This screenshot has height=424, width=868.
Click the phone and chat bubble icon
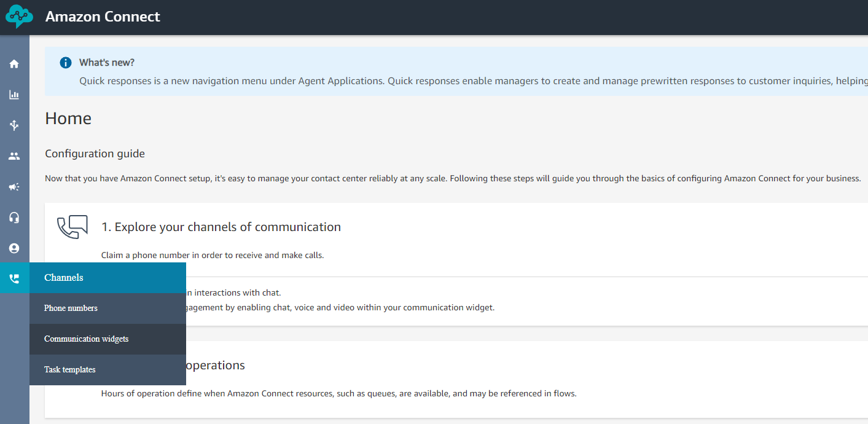[72, 227]
